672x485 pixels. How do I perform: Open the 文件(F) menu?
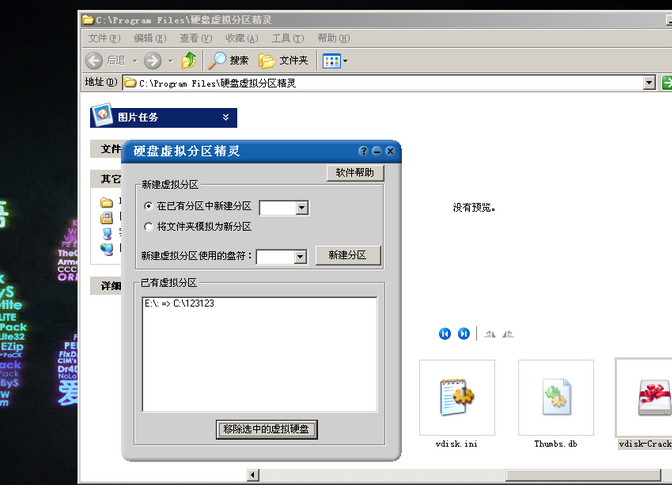[x=104, y=38]
